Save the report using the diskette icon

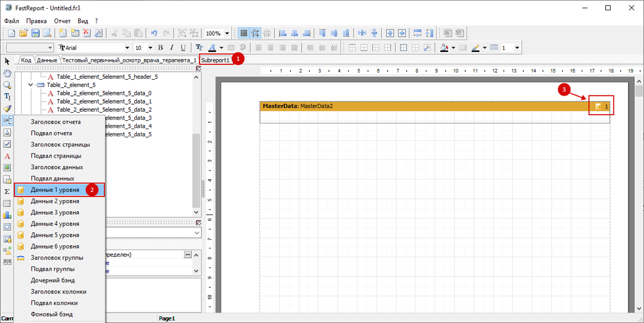click(35, 33)
